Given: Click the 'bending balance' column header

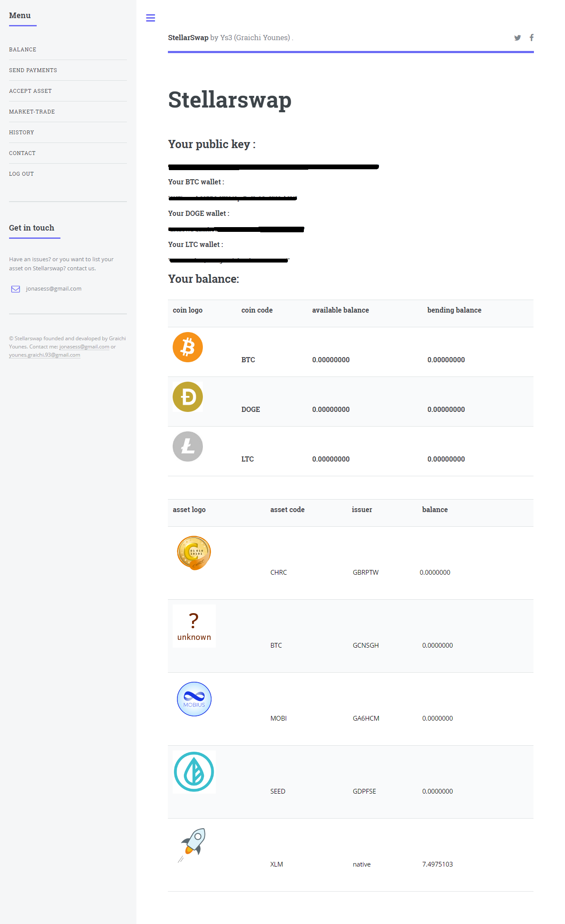Looking at the screenshot, I should tap(454, 310).
